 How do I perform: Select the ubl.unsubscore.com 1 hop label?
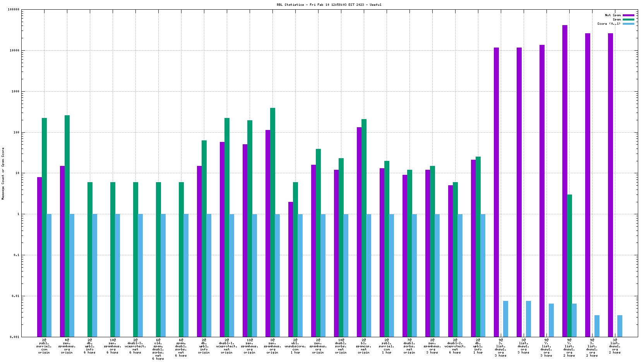295,346
